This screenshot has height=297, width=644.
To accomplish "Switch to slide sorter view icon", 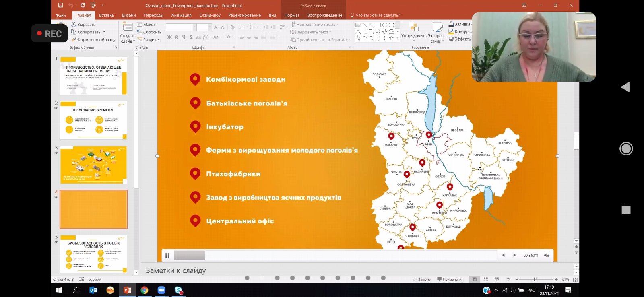I will coord(485,279).
